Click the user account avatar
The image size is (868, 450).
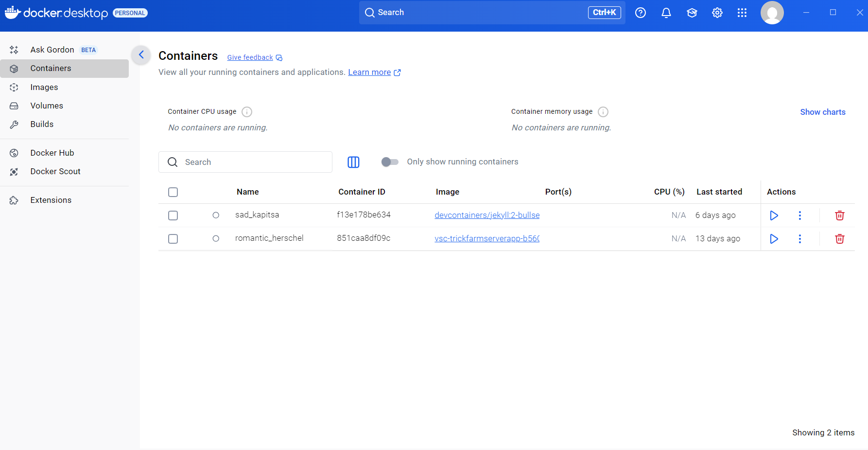(x=772, y=13)
